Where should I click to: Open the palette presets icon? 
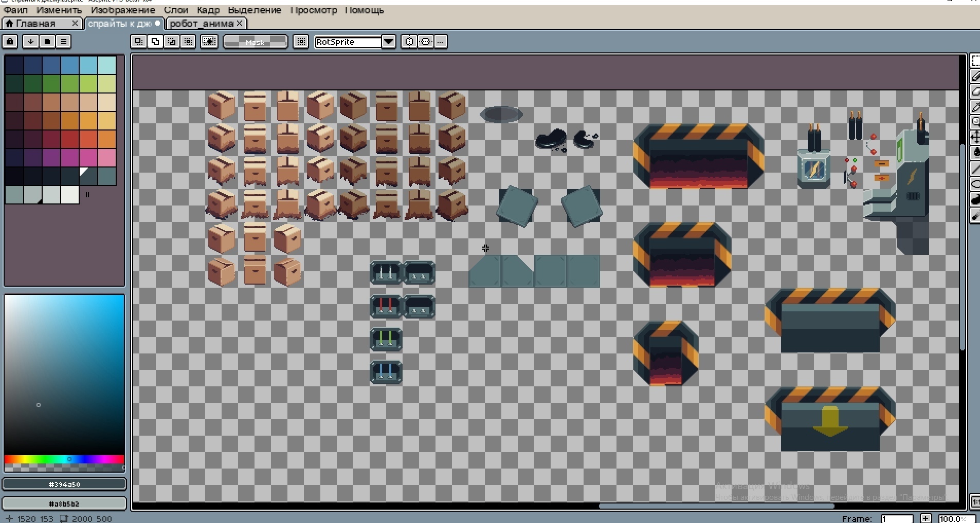pos(47,42)
